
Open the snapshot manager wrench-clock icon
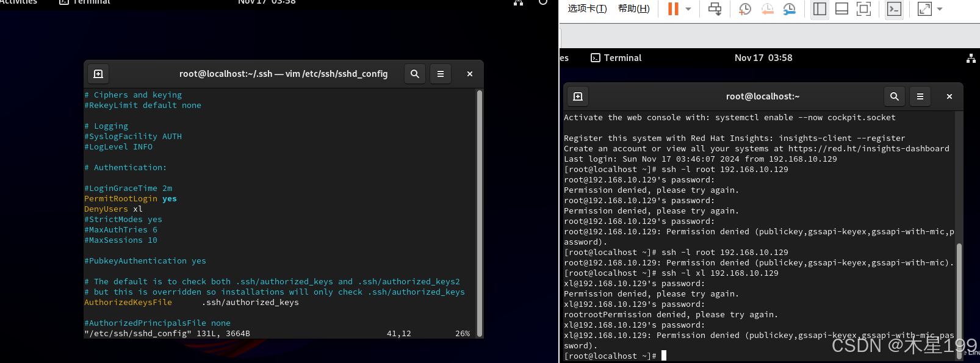[x=790, y=9]
